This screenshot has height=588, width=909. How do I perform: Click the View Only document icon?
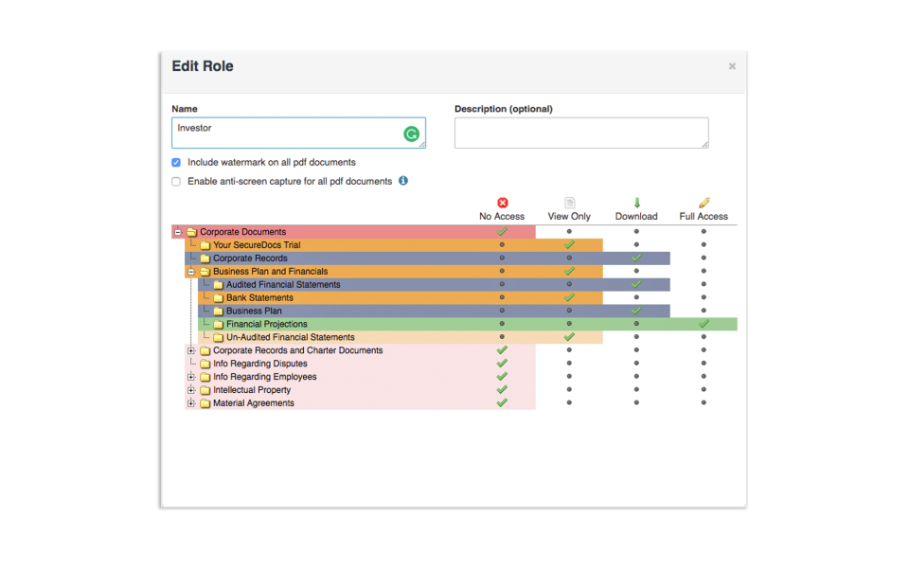click(569, 202)
